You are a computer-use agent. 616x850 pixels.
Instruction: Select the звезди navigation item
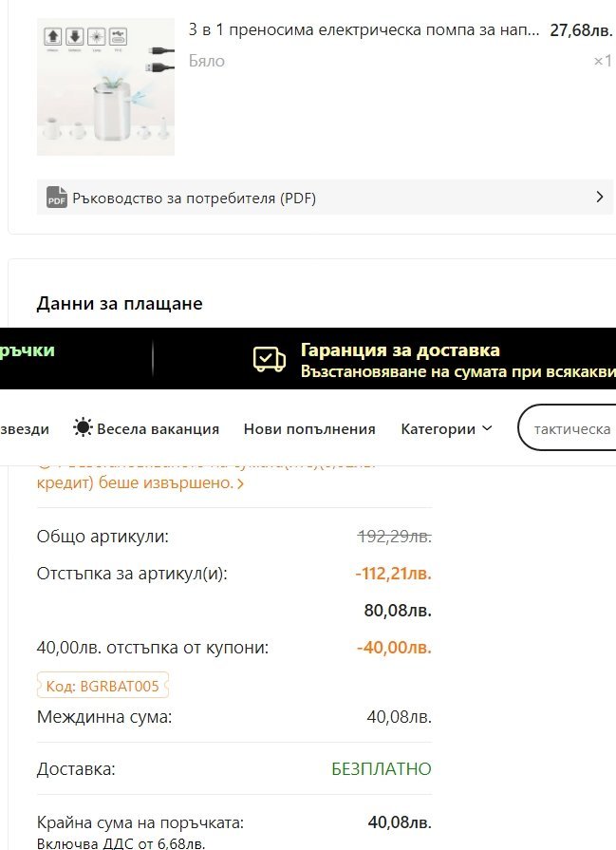click(x=25, y=429)
